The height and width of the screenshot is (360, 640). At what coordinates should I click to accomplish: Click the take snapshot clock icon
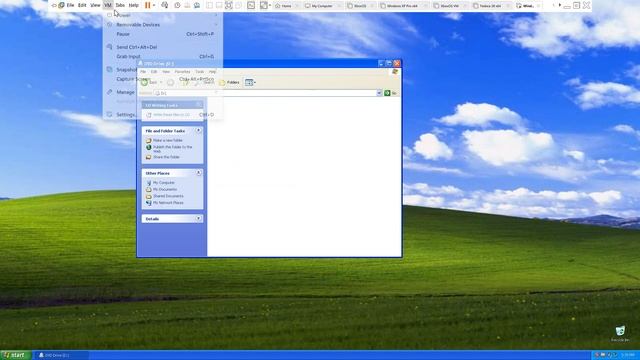pyautogui.click(x=177, y=5)
